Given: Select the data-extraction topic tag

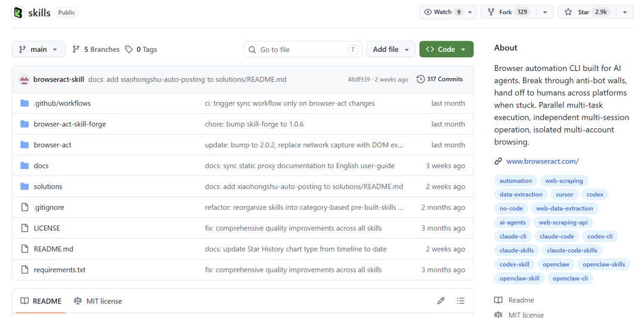Looking at the screenshot, I should 521,194.
